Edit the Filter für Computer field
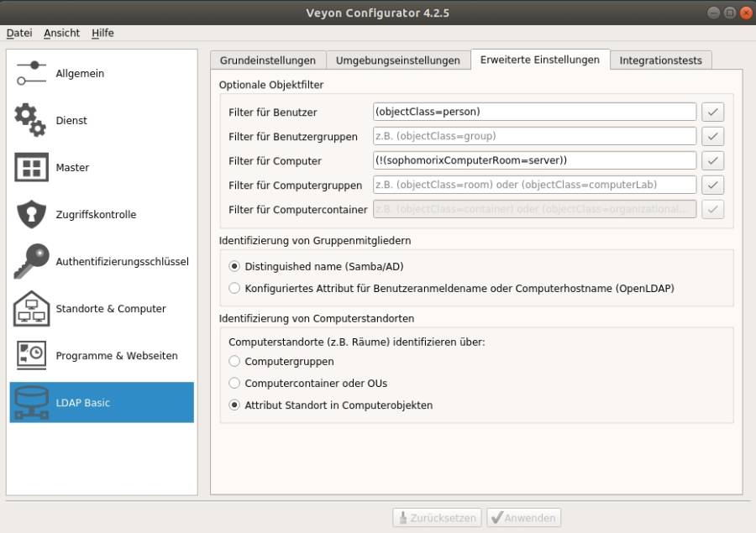This screenshot has height=533, width=756. point(534,160)
